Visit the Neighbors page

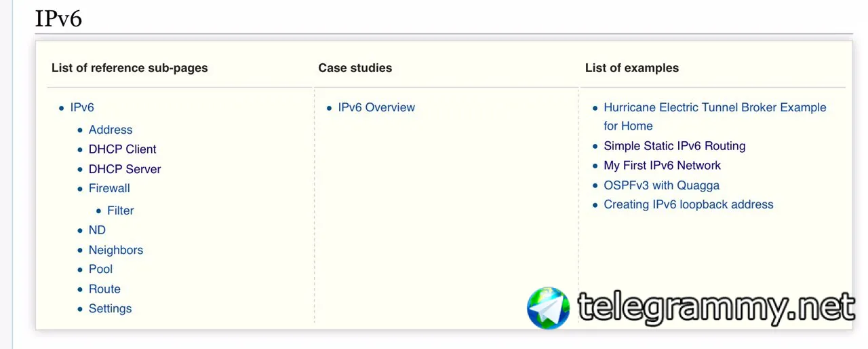[x=116, y=250]
